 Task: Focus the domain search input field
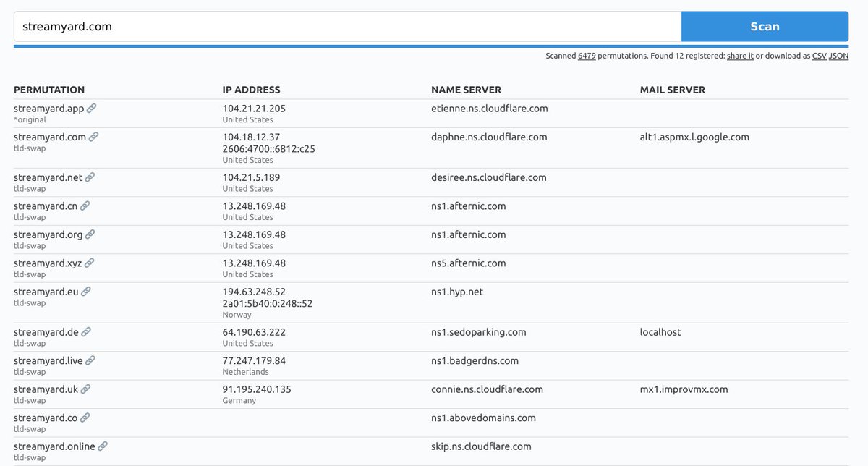click(x=347, y=26)
